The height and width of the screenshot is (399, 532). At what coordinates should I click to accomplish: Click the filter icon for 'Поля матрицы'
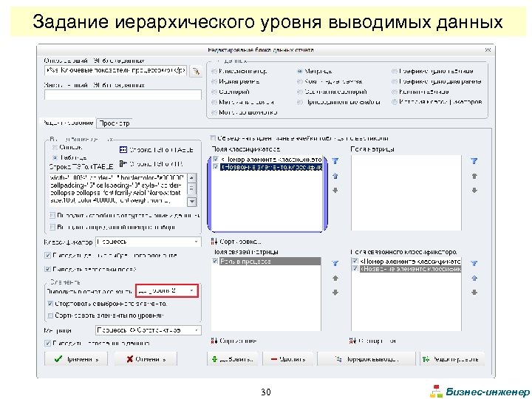(x=474, y=161)
